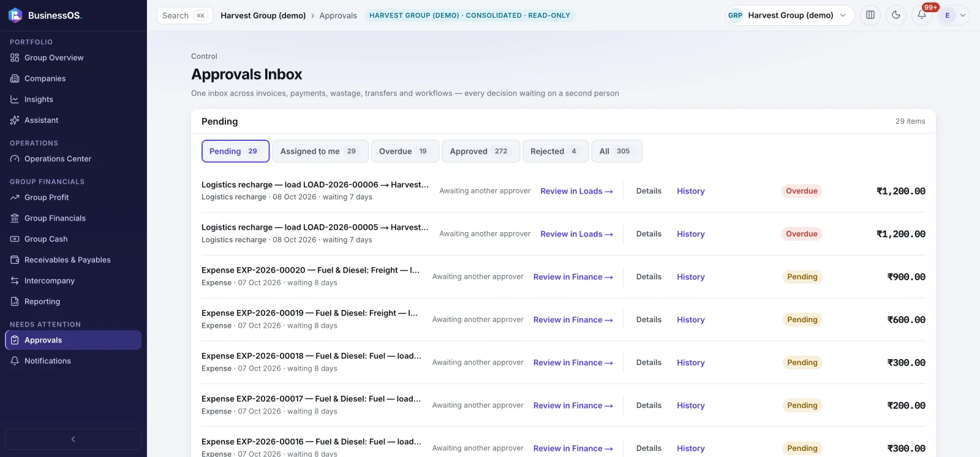This screenshot has height=457, width=980.
Task: Open History for EXP-2026-00018
Action: (x=691, y=363)
